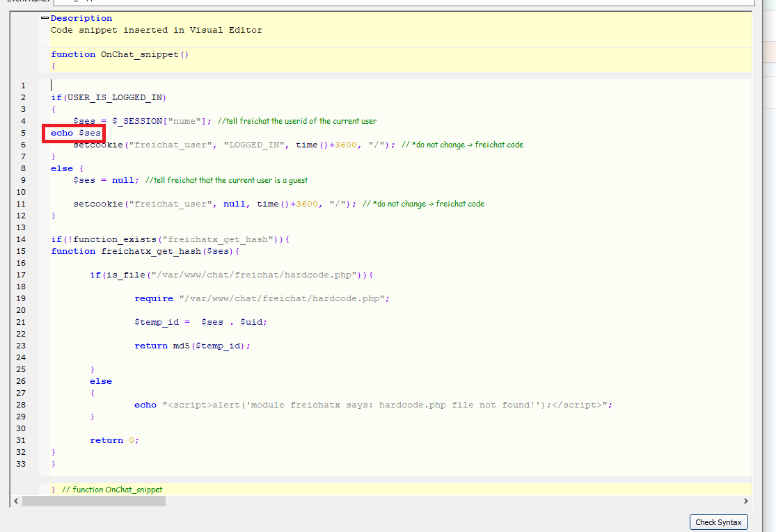Click 'return 0;' on line 31
The width and height of the screenshot is (776, 532).
[x=114, y=440]
